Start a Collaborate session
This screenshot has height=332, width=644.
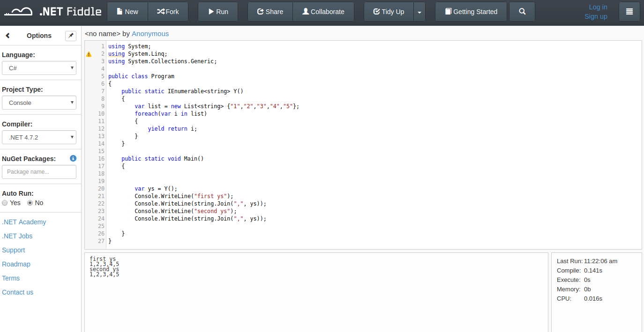[x=323, y=12]
